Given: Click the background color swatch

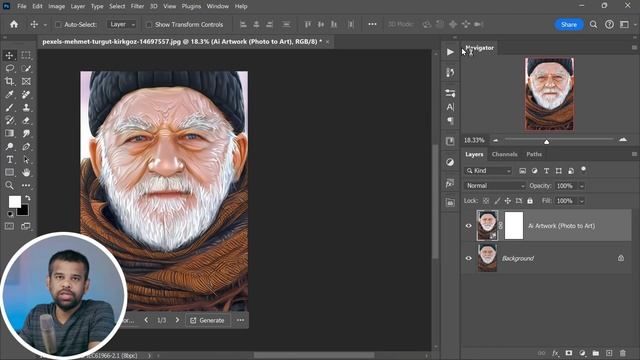Looking at the screenshot, I should point(24,211).
